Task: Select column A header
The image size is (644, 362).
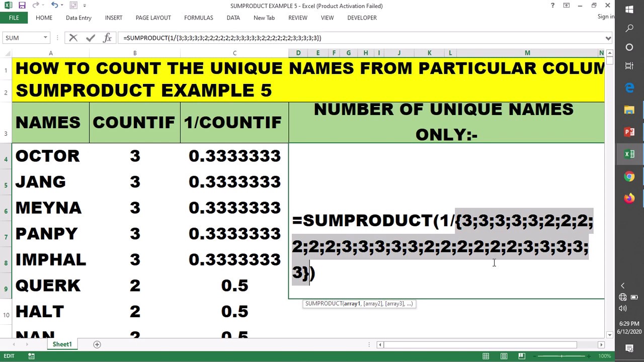Action: pyautogui.click(x=51, y=53)
